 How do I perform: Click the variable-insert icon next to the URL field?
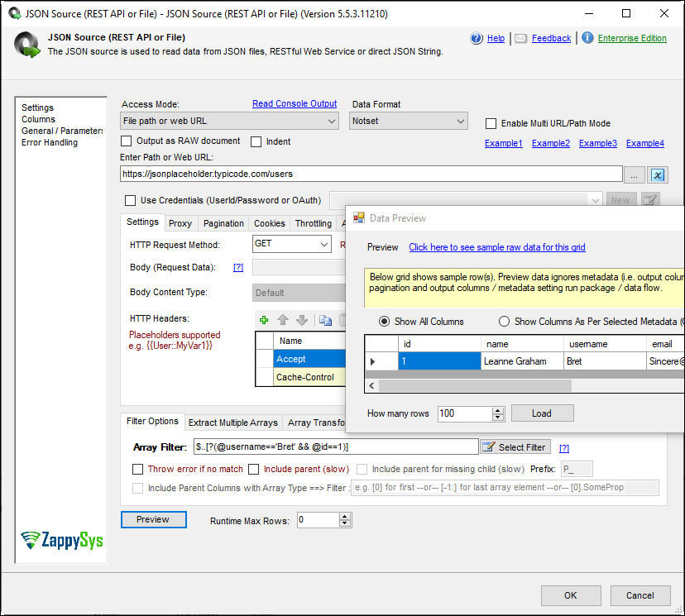click(x=658, y=175)
